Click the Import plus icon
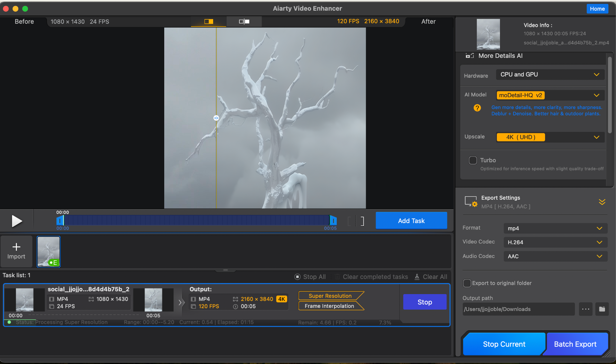This screenshot has width=616, height=364. coord(16,247)
